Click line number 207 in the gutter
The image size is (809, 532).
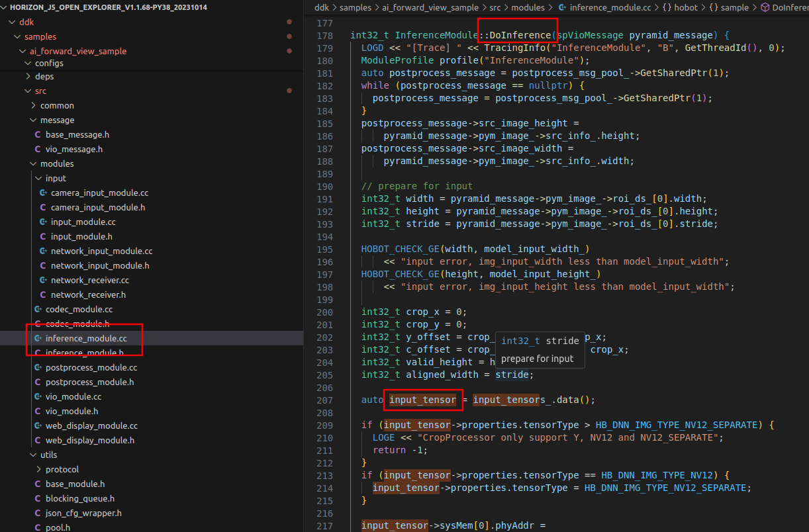[325, 400]
